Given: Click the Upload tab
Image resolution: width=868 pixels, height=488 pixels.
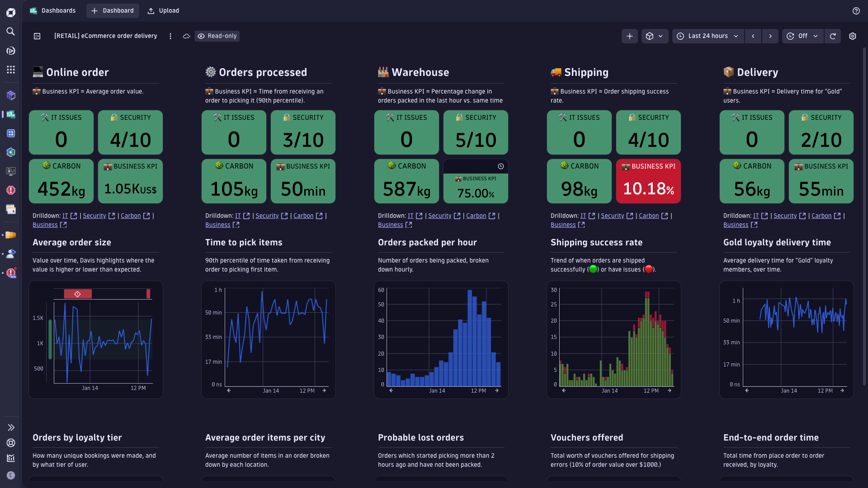Looking at the screenshot, I should pos(163,11).
